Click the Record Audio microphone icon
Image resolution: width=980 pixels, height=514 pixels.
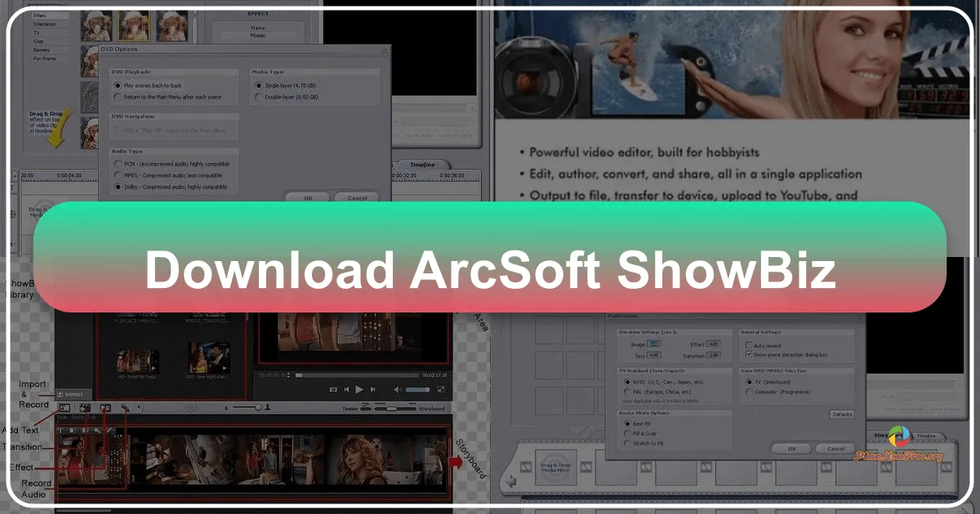tap(125, 407)
